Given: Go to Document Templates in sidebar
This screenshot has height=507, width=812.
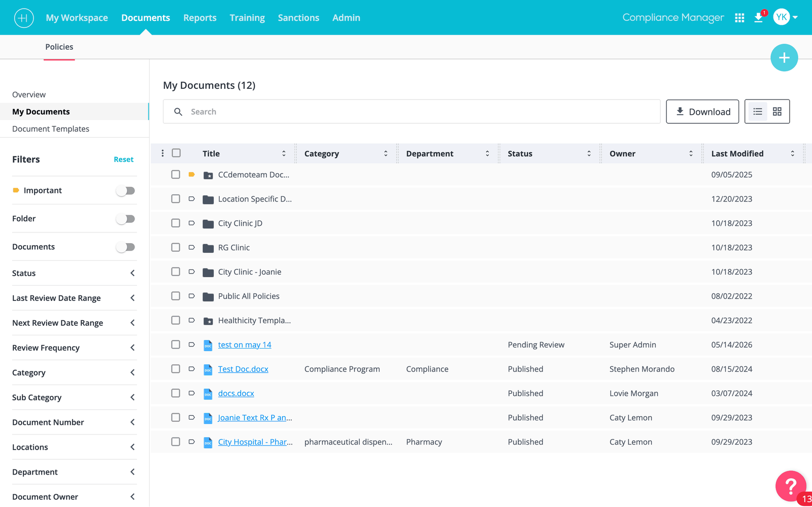Looking at the screenshot, I should tap(51, 129).
